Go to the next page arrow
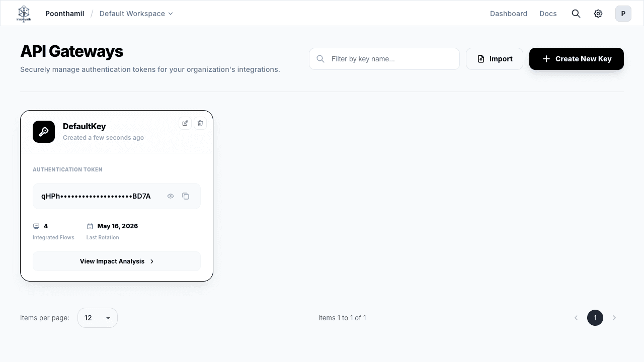Screen dimensions: 644x362 pyautogui.click(x=614, y=318)
